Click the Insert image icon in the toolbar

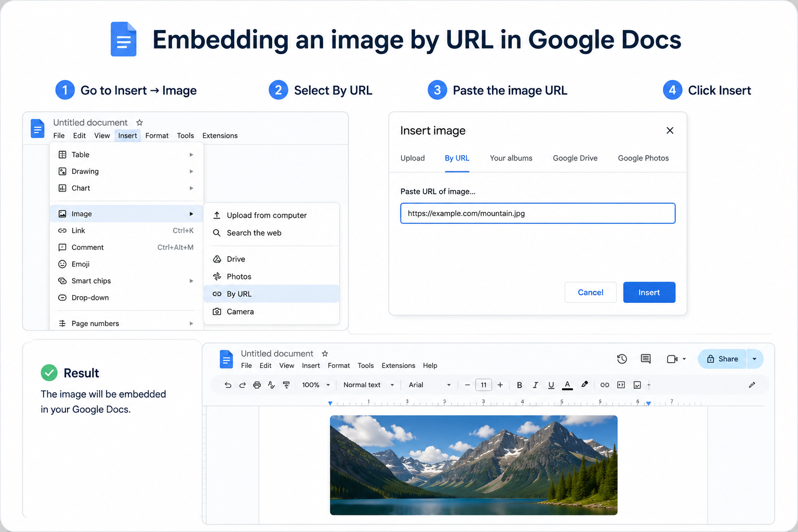coord(637,385)
